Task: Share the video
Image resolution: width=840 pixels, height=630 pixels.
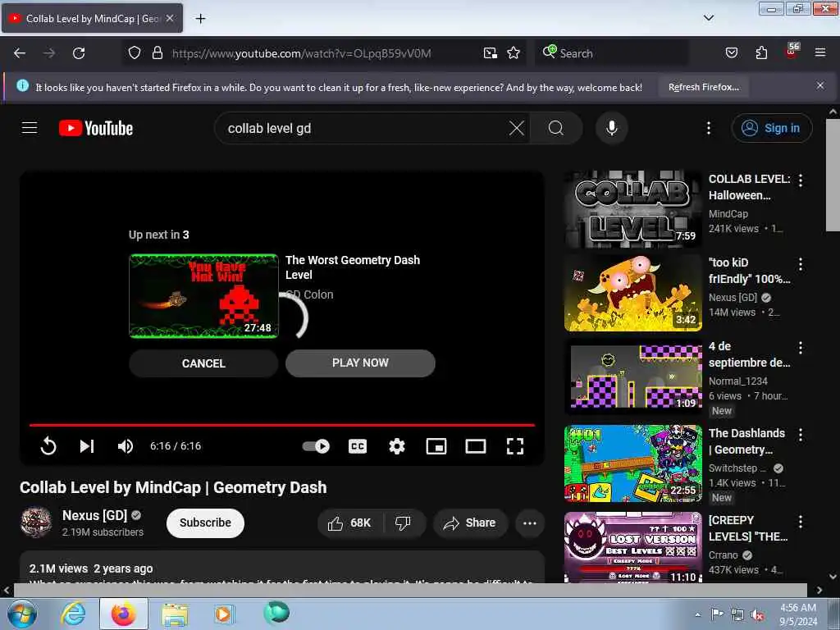Action: pos(470,523)
